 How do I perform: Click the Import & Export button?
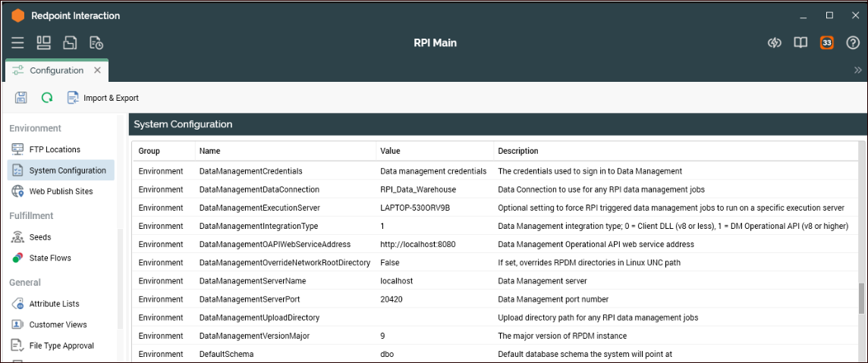[103, 98]
